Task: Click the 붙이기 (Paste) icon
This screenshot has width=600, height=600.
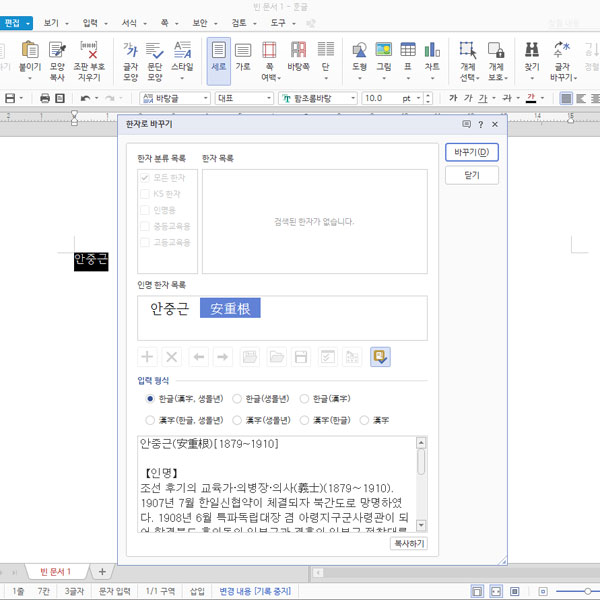Action: tap(30, 50)
